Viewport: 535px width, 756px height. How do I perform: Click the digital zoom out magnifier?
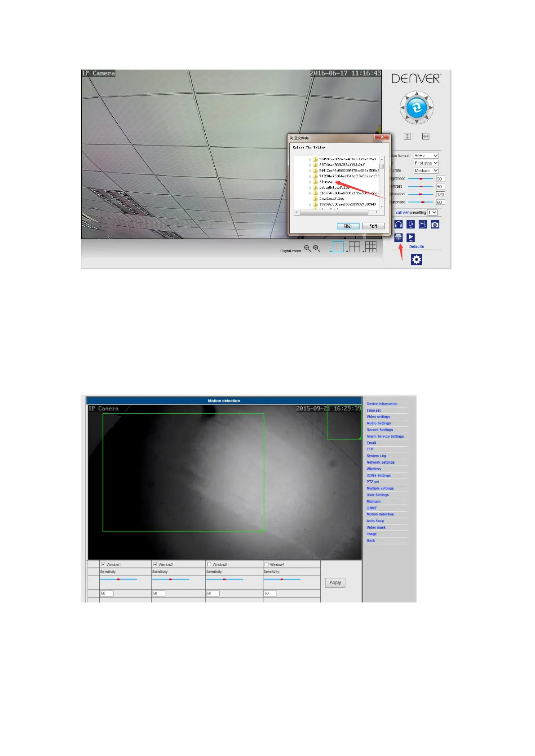tap(308, 248)
